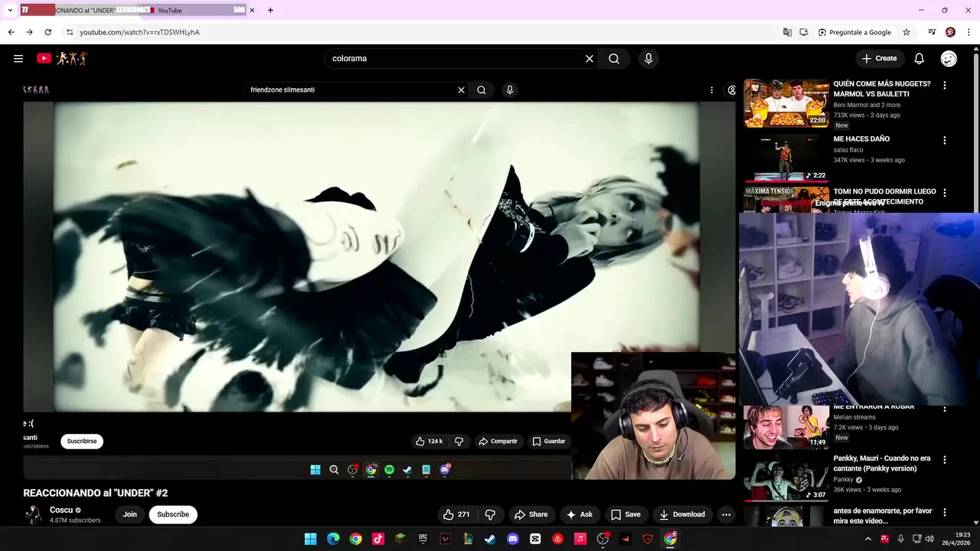Open the tab search dropdown arrow

pyautogui.click(x=10, y=10)
